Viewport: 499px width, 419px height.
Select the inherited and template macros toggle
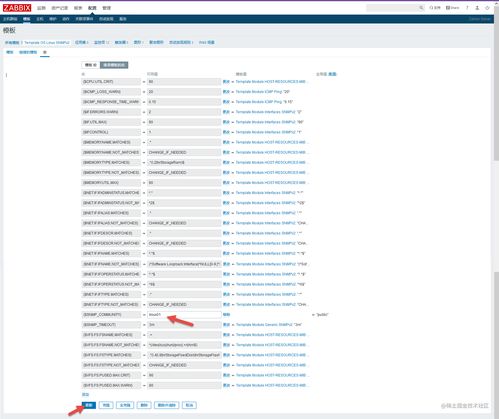pos(114,65)
